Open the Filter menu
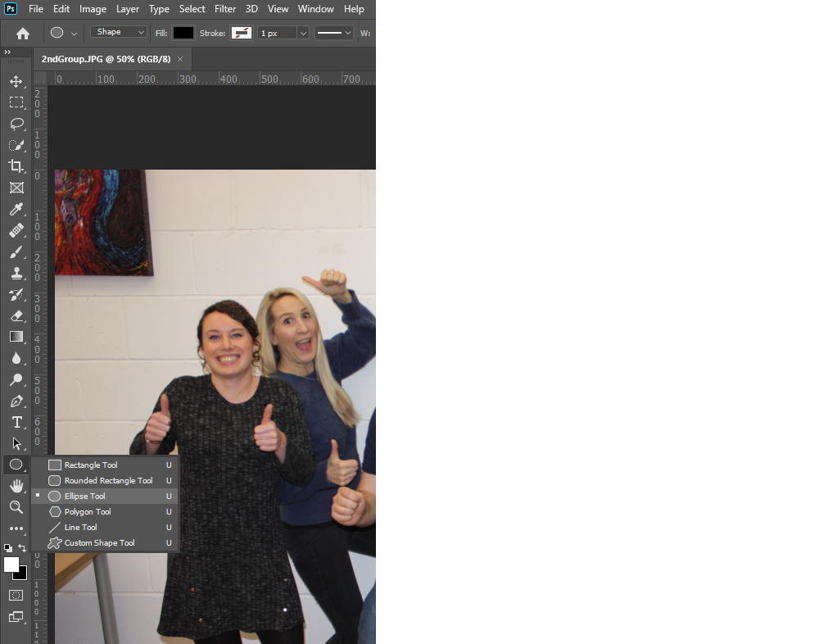819x644 pixels. (x=225, y=9)
